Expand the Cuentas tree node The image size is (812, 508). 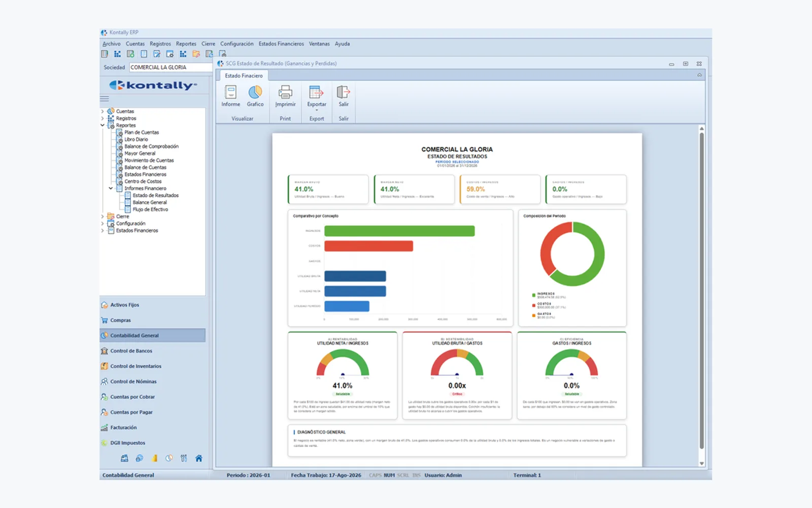[x=103, y=111]
